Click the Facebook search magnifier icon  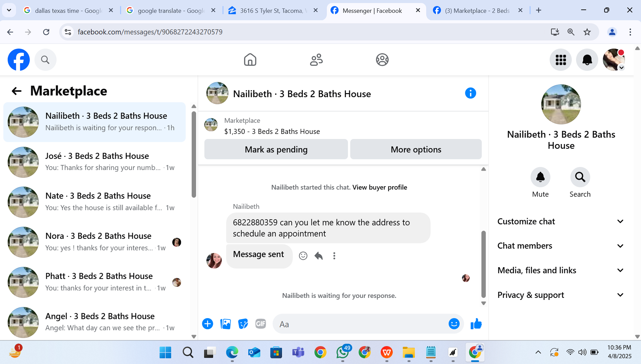click(x=45, y=60)
